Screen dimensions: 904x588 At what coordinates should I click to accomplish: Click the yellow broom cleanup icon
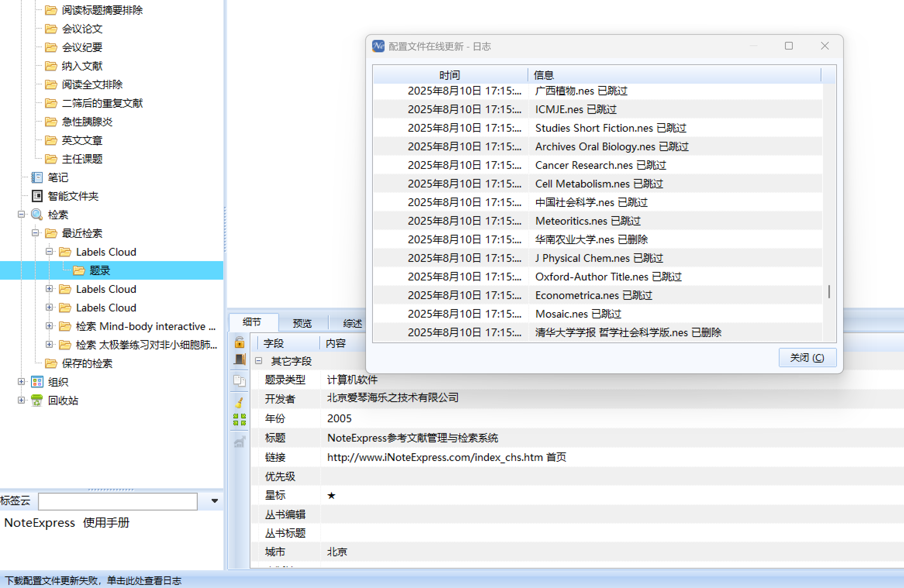(240, 402)
